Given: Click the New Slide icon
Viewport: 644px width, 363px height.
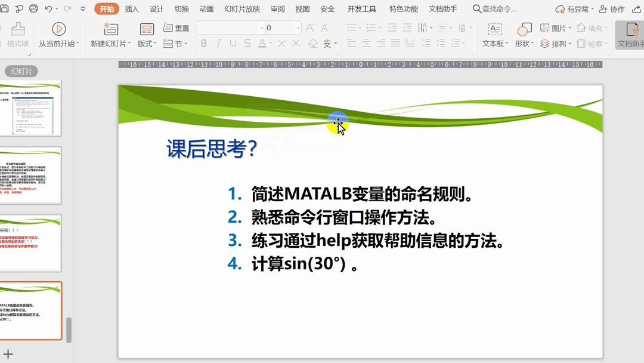Looking at the screenshot, I should (x=110, y=28).
